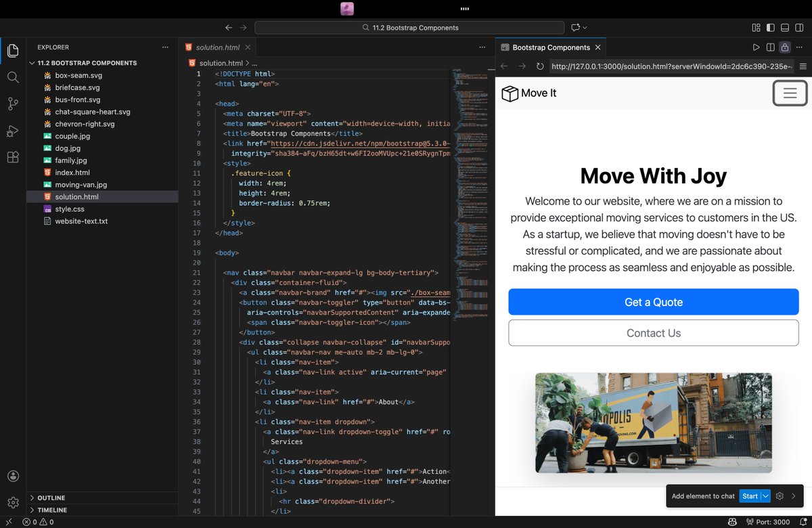This screenshot has height=528, width=812.
Task: Toggle the secondary side bar
Action: click(799, 28)
